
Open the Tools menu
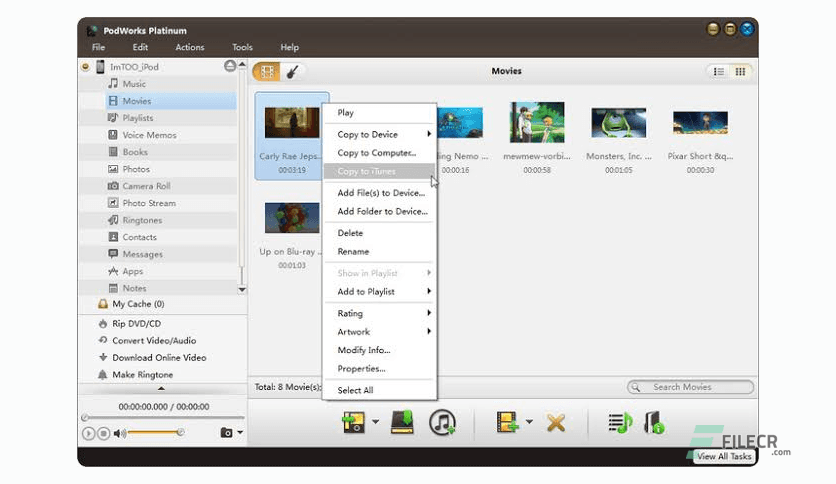pos(242,47)
